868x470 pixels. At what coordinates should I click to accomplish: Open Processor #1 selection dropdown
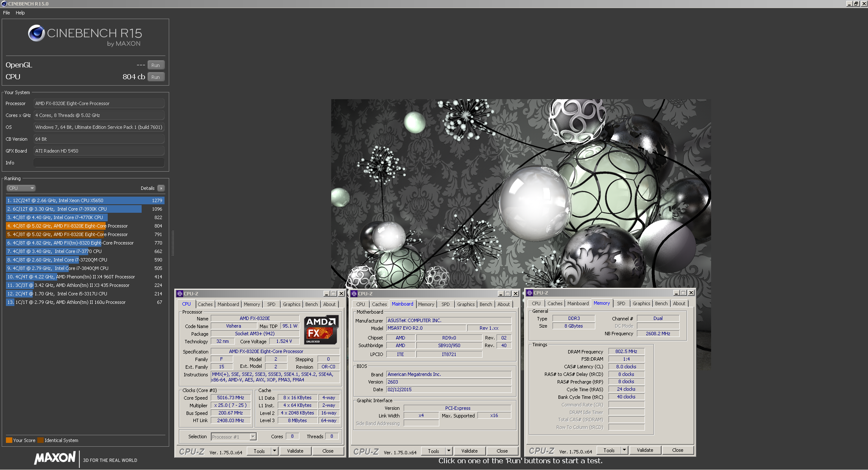(x=234, y=437)
